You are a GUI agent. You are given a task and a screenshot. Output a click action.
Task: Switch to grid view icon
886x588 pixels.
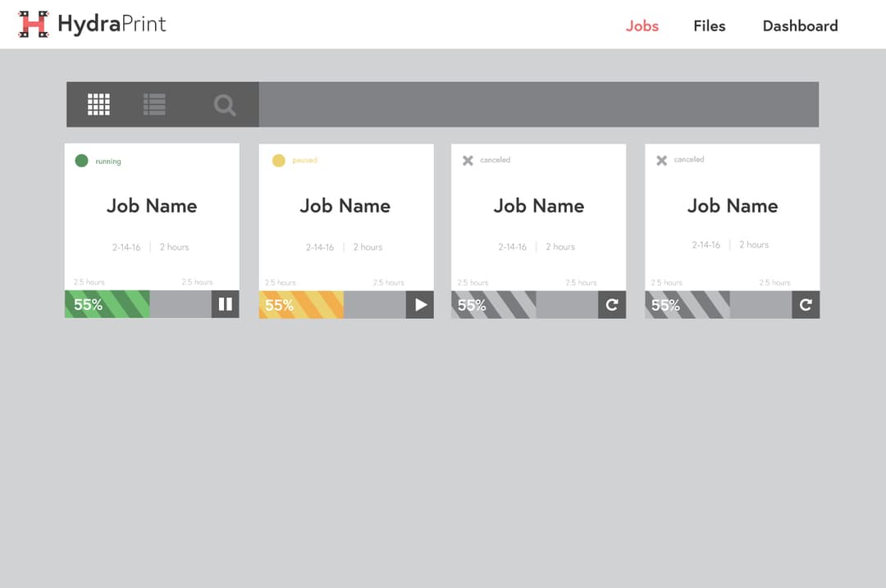(98, 104)
